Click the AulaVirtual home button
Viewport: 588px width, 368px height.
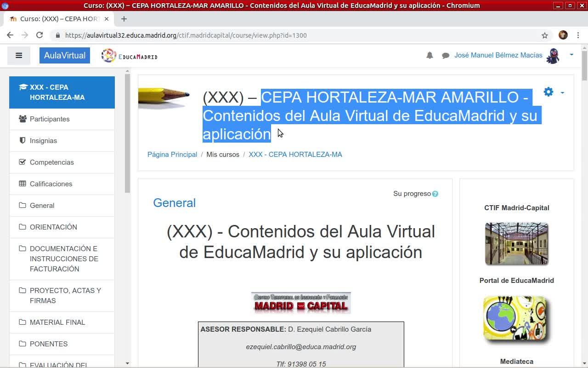coord(65,56)
